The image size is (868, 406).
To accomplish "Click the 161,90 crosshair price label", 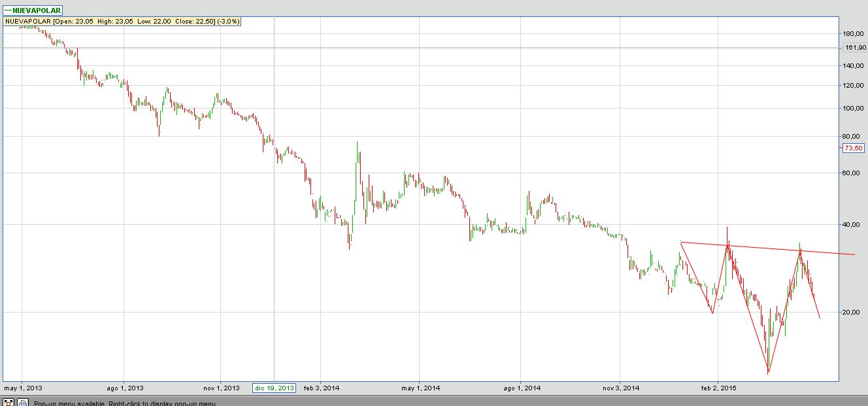I will pos(856,48).
